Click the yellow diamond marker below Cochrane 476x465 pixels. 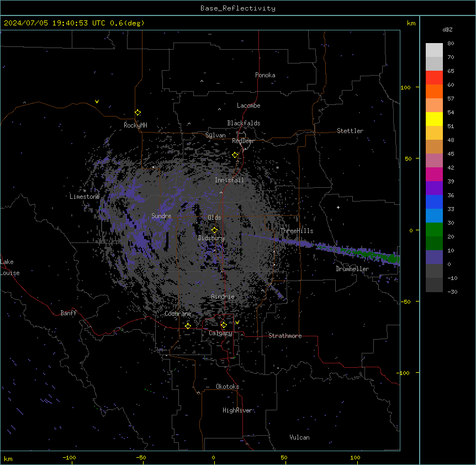(x=188, y=326)
